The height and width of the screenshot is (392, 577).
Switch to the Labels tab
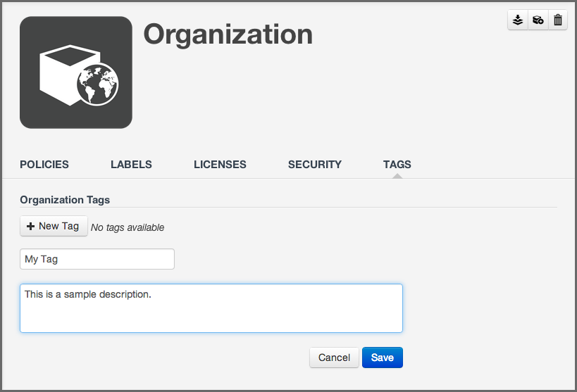[x=131, y=165]
